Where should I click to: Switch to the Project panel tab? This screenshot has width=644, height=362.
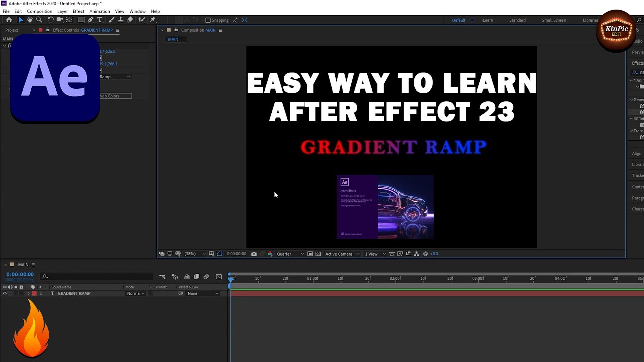coord(12,30)
